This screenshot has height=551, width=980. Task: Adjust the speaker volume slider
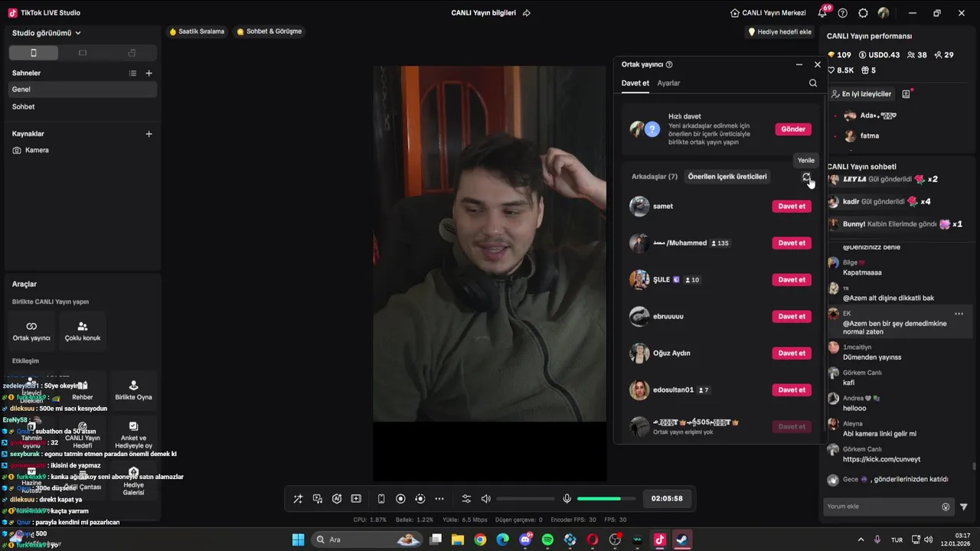[525, 499]
